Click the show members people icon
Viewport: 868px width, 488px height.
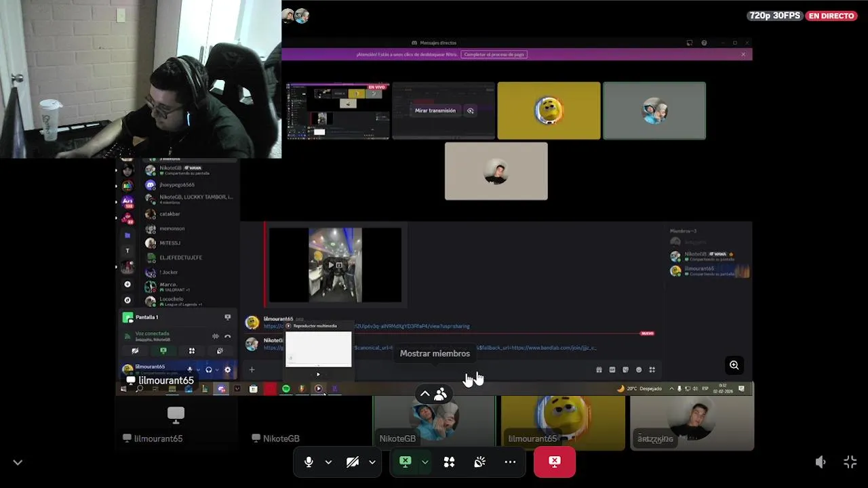pos(441,394)
